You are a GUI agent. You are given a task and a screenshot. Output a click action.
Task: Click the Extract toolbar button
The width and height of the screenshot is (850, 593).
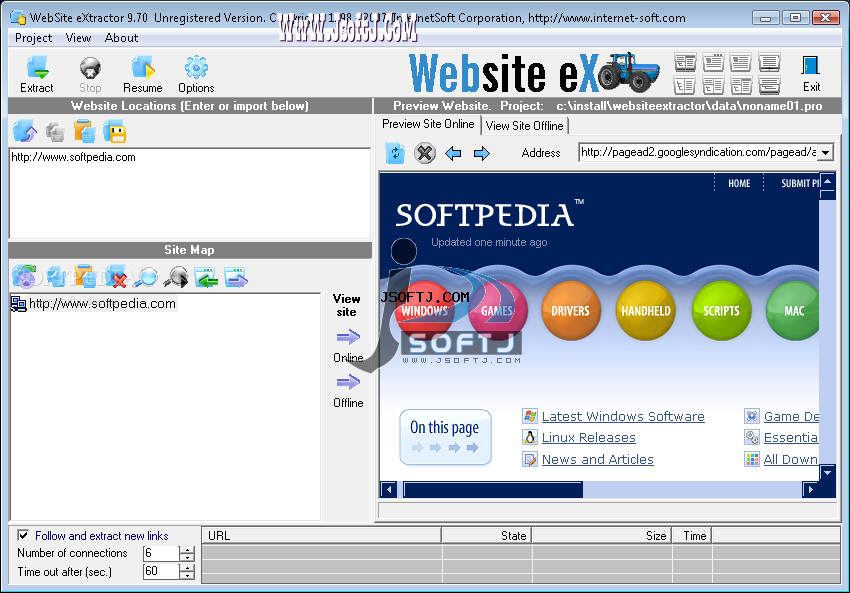tap(37, 74)
